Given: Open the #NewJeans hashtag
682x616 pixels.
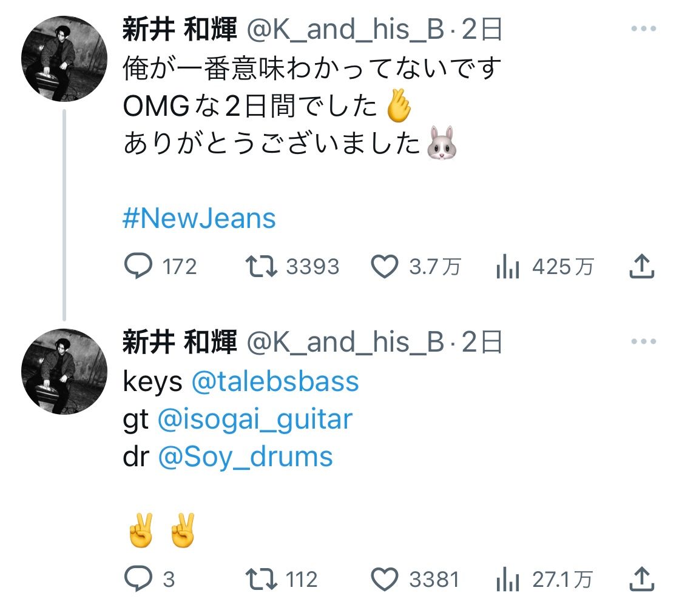Looking at the screenshot, I should tap(199, 218).
